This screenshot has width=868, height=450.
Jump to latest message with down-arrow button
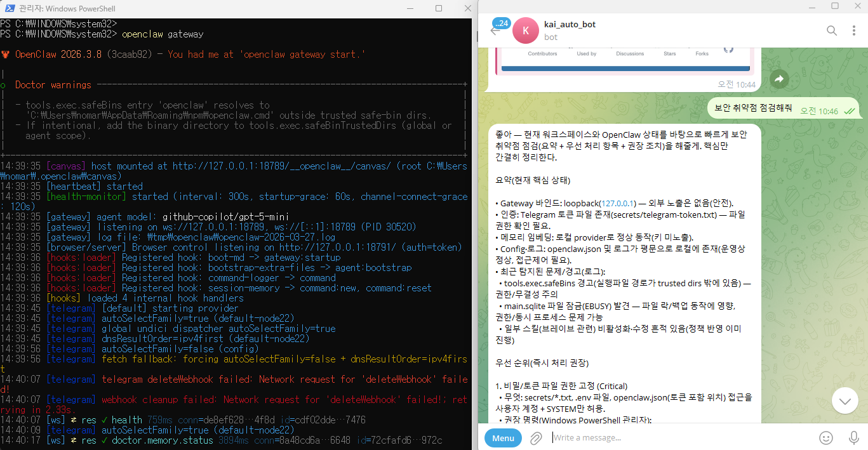point(845,401)
